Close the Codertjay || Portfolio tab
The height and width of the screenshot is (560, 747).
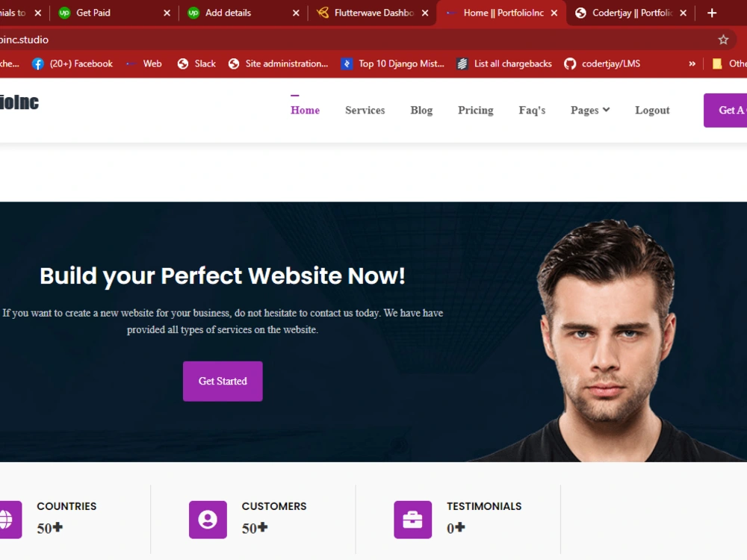pyautogui.click(x=684, y=13)
